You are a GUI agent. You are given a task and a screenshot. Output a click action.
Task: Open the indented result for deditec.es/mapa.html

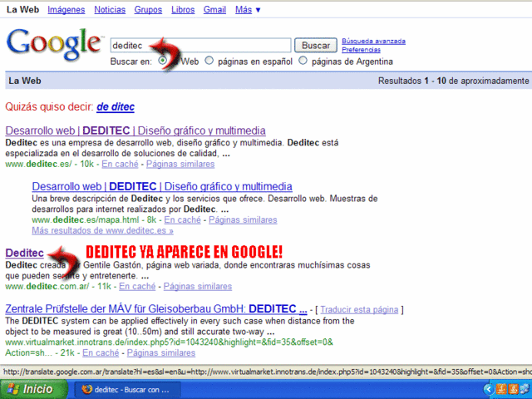pos(162,186)
